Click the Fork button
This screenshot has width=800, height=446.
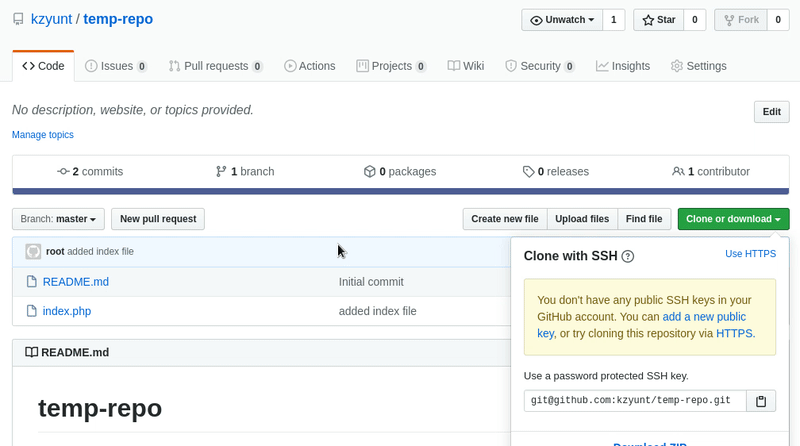(x=741, y=20)
